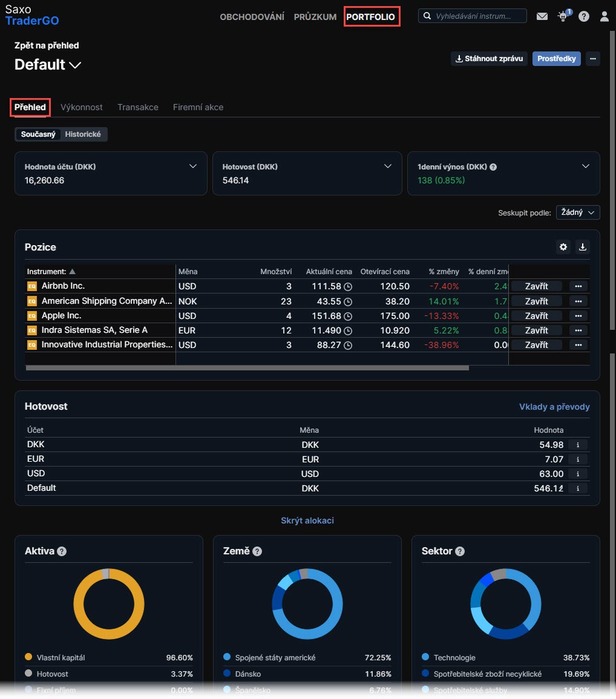The height and width of the screenshot is (699, 616).
Task: Close the Airbnb Inc. position
Action: click(537, 286)
